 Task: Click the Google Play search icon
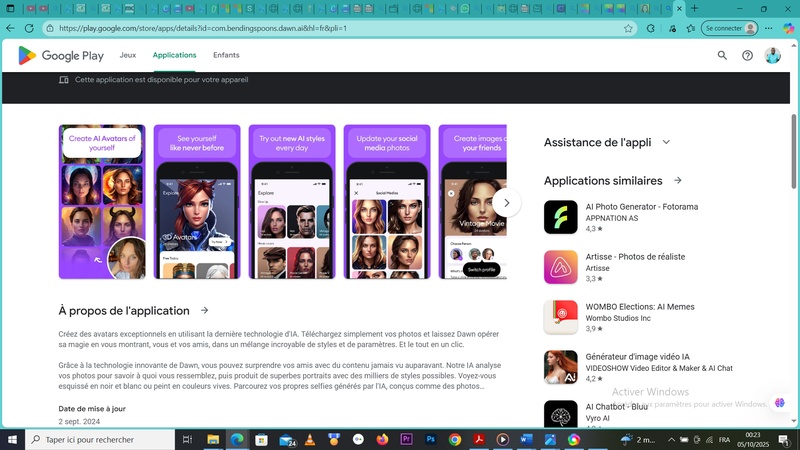pyautogui.click(x=722, y=56)
